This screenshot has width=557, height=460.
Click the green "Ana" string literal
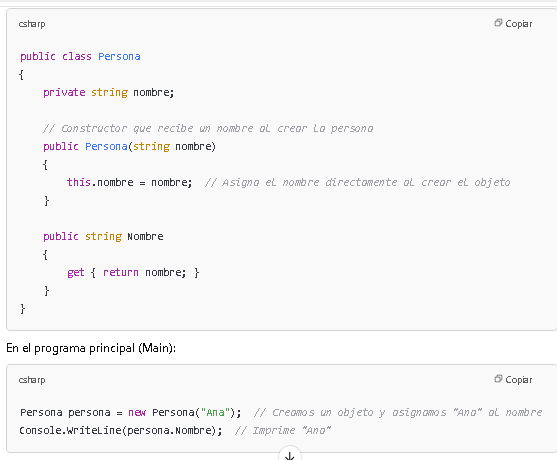[x=215, y=412]
